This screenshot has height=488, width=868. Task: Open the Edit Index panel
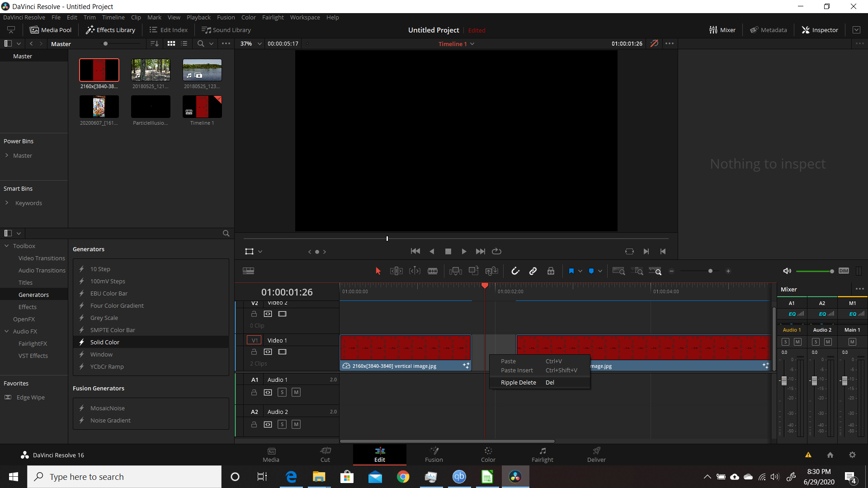coord(168,30)
